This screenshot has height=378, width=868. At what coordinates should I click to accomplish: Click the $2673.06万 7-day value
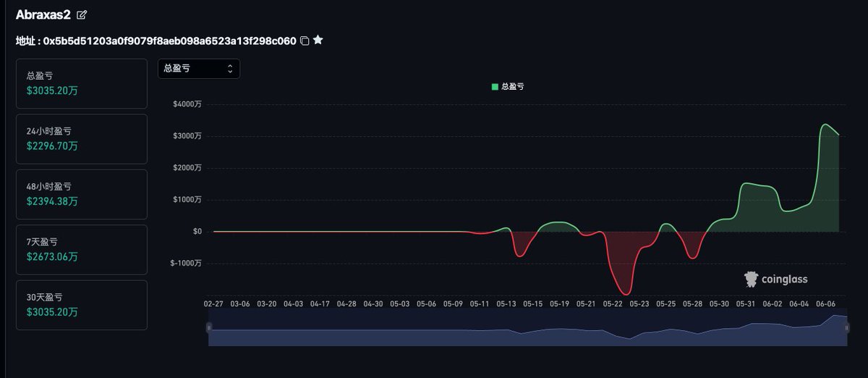pos(52,256)
